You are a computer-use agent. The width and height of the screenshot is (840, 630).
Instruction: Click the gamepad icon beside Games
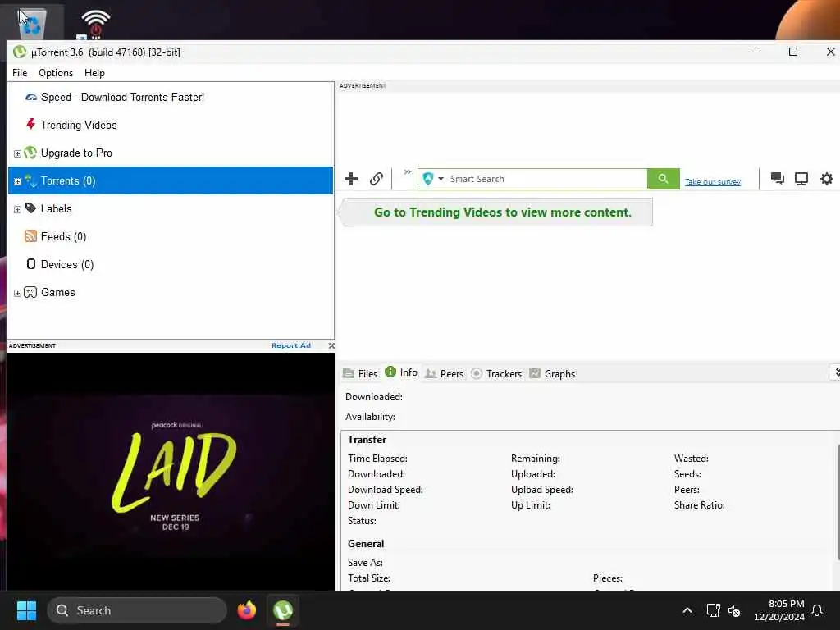click(30, 292)
